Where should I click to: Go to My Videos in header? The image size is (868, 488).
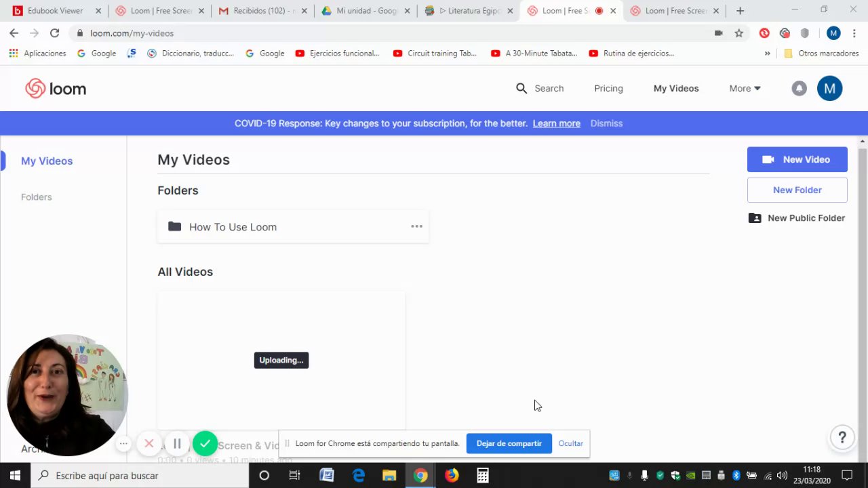(676, 88)
